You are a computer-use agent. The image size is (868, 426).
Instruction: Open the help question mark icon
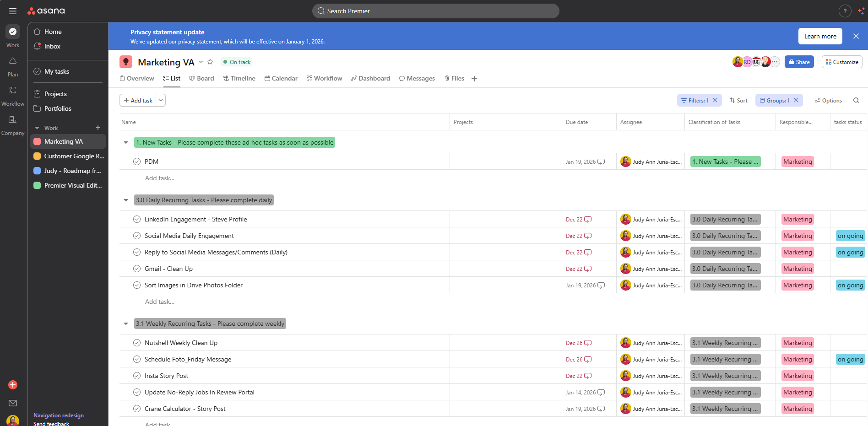pyautogui.click(x=845, y=11)
